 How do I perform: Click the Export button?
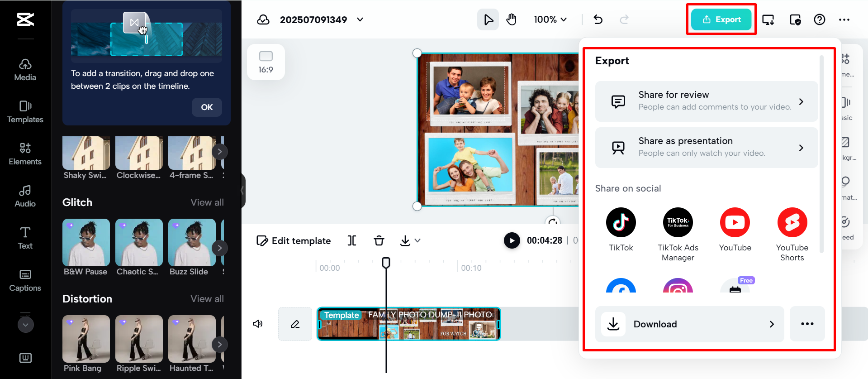coord(721,19)
